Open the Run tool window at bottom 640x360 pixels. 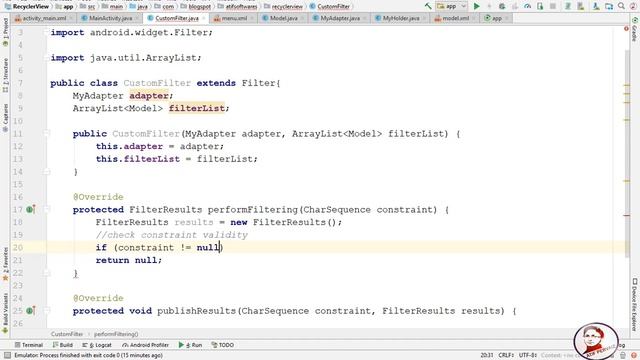(190, 345)
